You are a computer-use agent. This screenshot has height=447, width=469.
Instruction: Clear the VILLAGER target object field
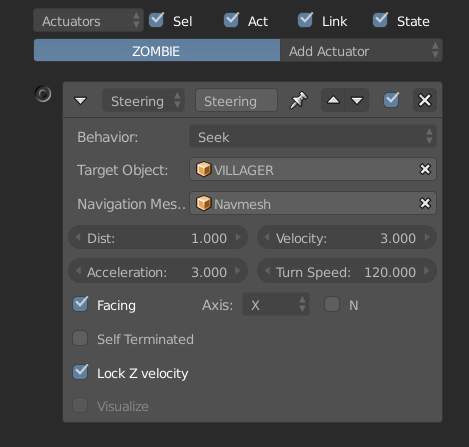425,169
